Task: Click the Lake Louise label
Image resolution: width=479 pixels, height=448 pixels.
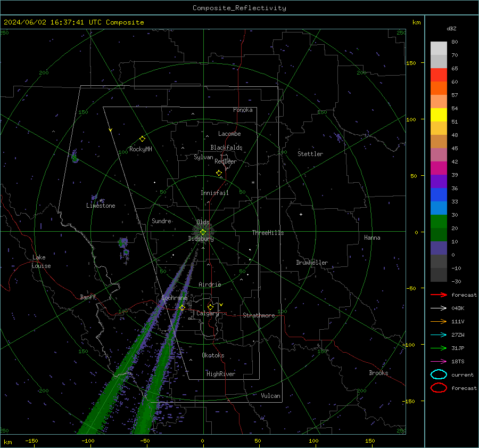Action: (41, 262)
